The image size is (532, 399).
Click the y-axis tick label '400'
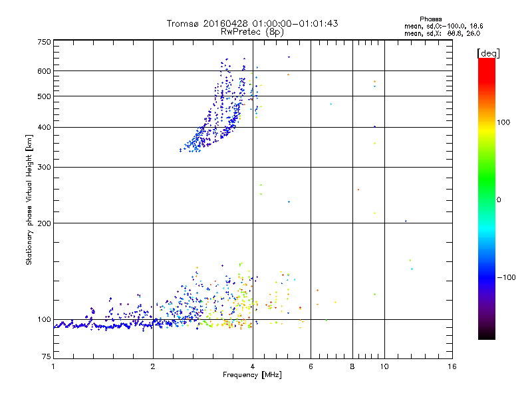[x=44, y=127]
